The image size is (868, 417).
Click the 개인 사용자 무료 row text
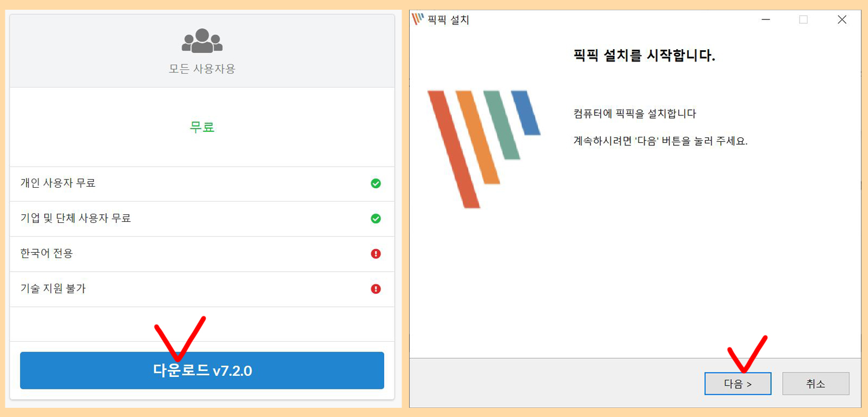[58, 183]
